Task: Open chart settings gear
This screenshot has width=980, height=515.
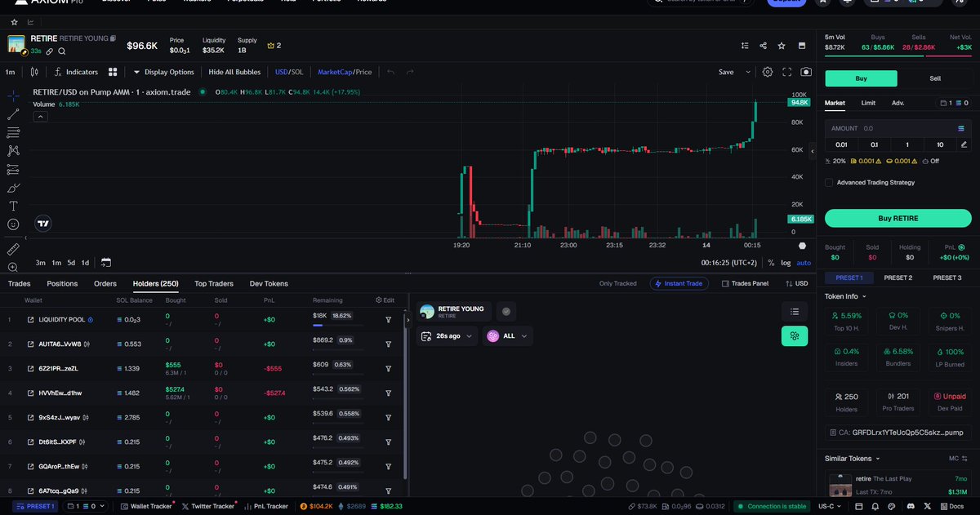Action: tap(768, 72)
